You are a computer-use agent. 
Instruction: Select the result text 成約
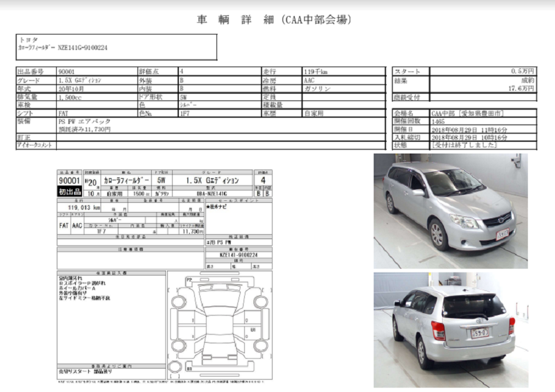[x=528, y=80]
